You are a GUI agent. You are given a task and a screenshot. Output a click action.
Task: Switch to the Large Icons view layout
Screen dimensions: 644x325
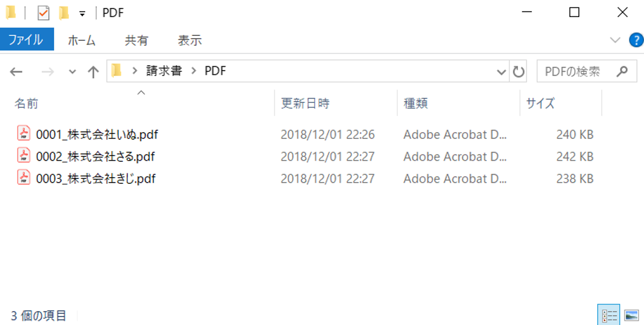(x=631, y=315)
